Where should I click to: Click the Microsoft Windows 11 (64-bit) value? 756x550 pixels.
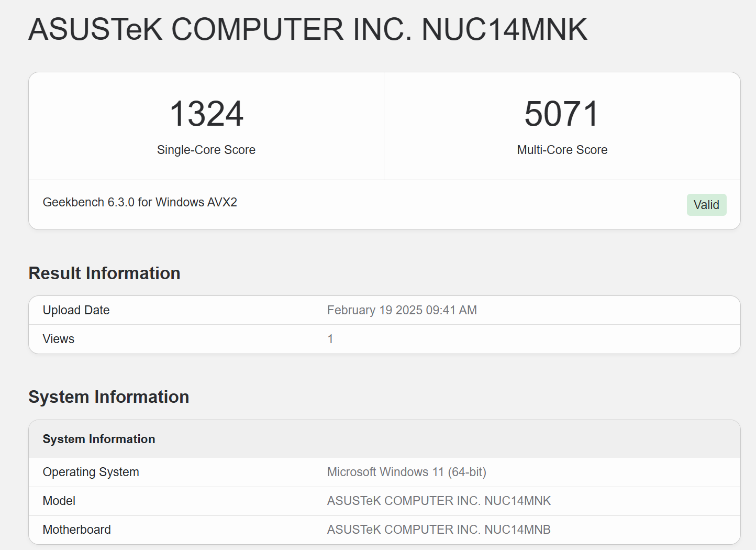[406, 472]
